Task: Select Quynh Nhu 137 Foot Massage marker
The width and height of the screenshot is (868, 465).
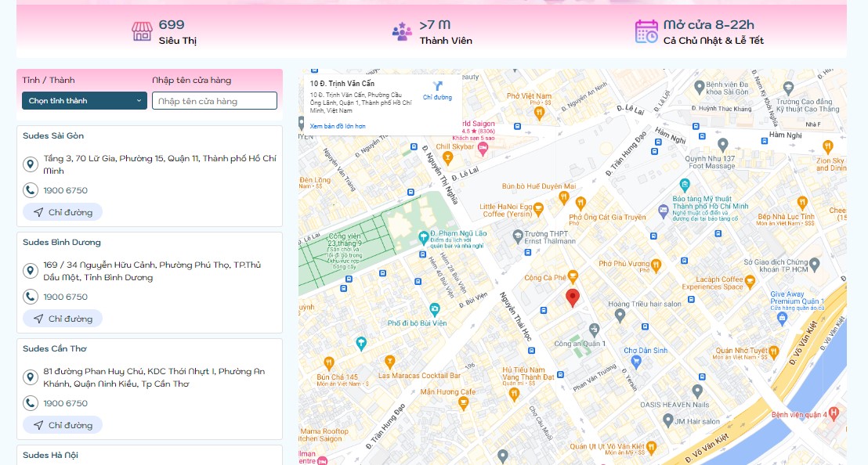Action: click(x=722, y=146)
